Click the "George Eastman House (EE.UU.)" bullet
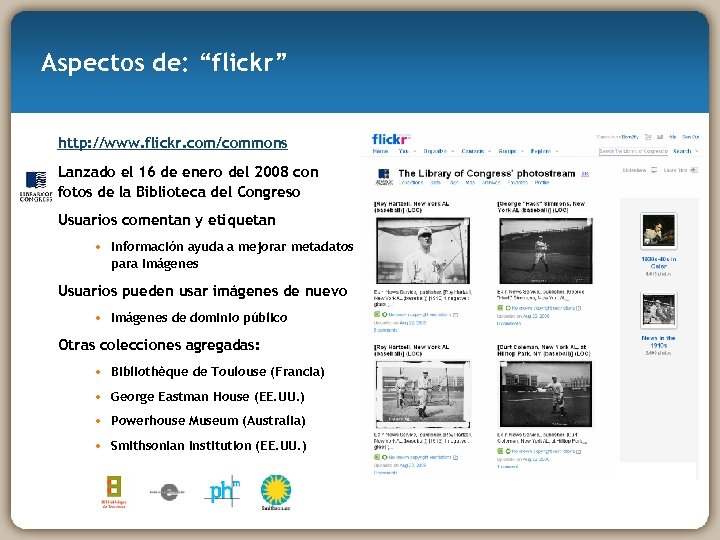 [x=208, y=396]
